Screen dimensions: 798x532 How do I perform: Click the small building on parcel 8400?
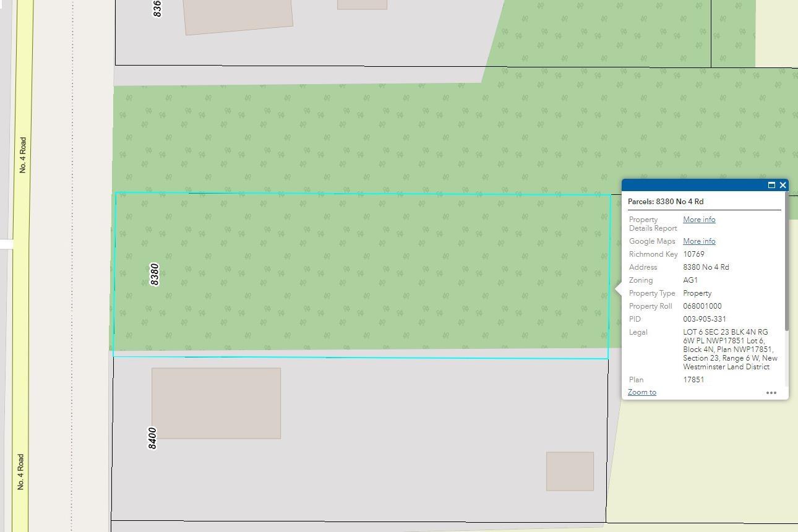[x=570, y=471]
